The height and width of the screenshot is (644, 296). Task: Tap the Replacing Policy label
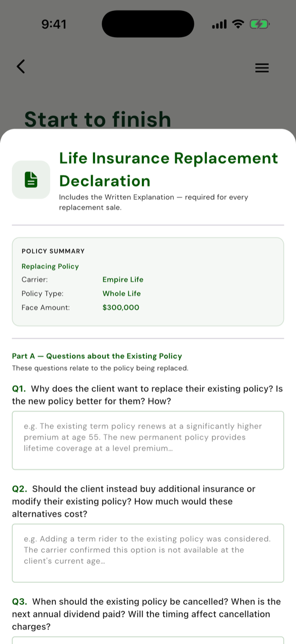click(x=50, y=266)
